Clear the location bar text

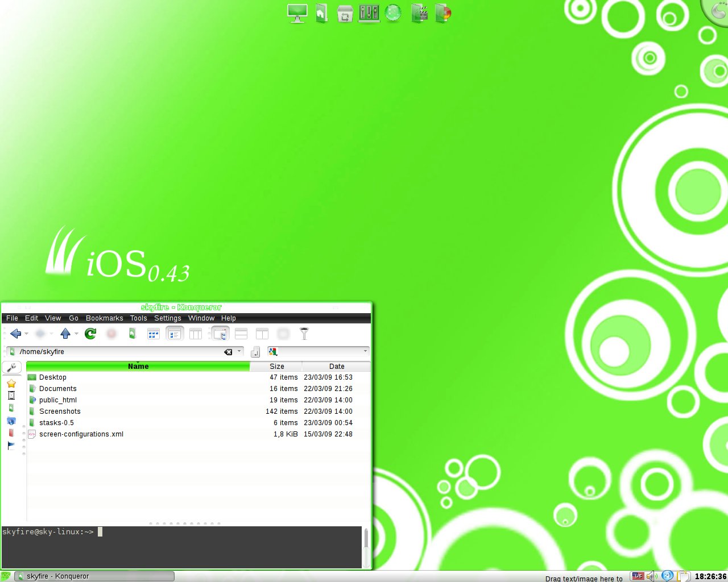pyautogui.click(x=228, y=352)
